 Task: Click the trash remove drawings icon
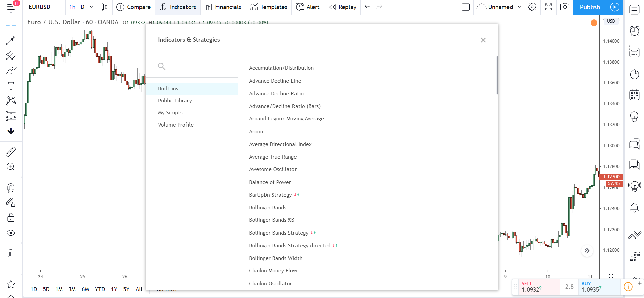point(11,253)
